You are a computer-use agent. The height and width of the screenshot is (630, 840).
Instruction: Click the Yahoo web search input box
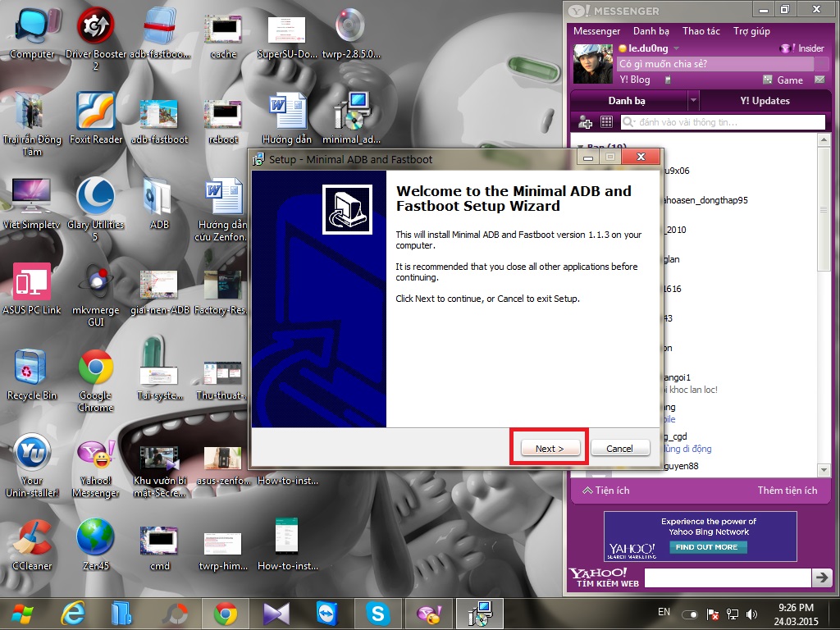[728, 577]
